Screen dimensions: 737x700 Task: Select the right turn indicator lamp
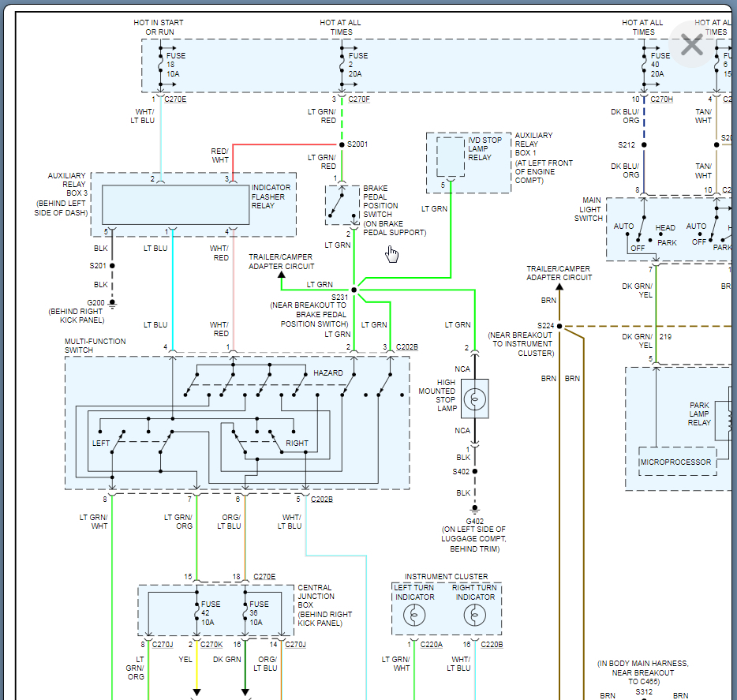point(474,617)
